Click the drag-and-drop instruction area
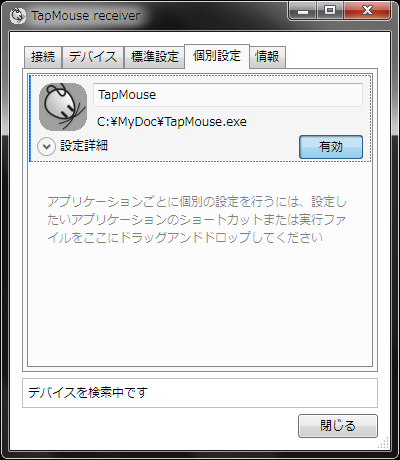The image size is (400, 460). tap(197, 220)
